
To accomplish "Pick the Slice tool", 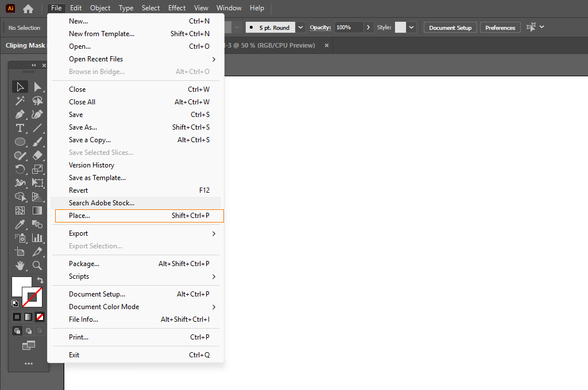I will 37,252.
